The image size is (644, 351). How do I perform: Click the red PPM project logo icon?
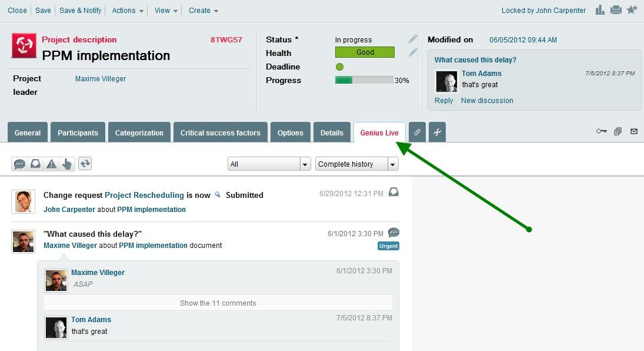point(24,46)
